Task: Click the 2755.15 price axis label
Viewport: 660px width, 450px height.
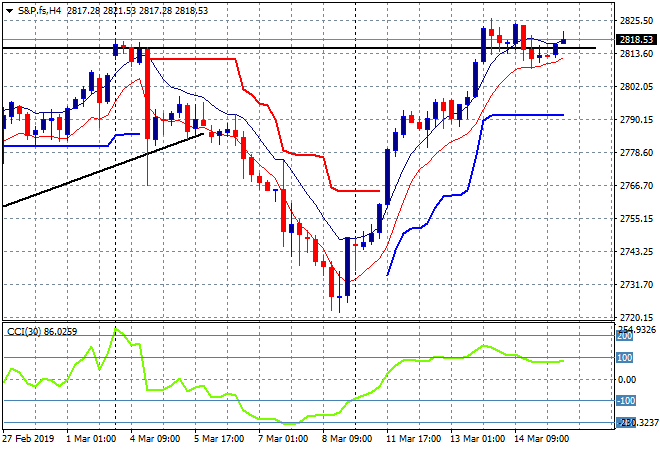Action: click(636, 218)
